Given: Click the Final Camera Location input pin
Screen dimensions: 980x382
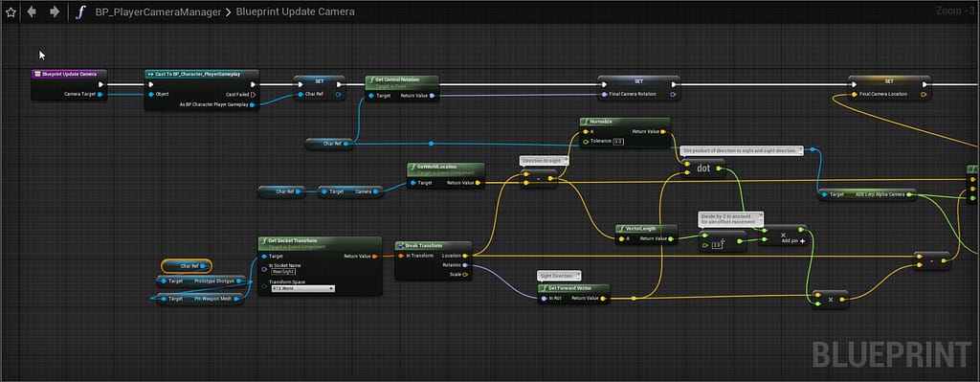Looking at the screenshot, I should [854, 95].
